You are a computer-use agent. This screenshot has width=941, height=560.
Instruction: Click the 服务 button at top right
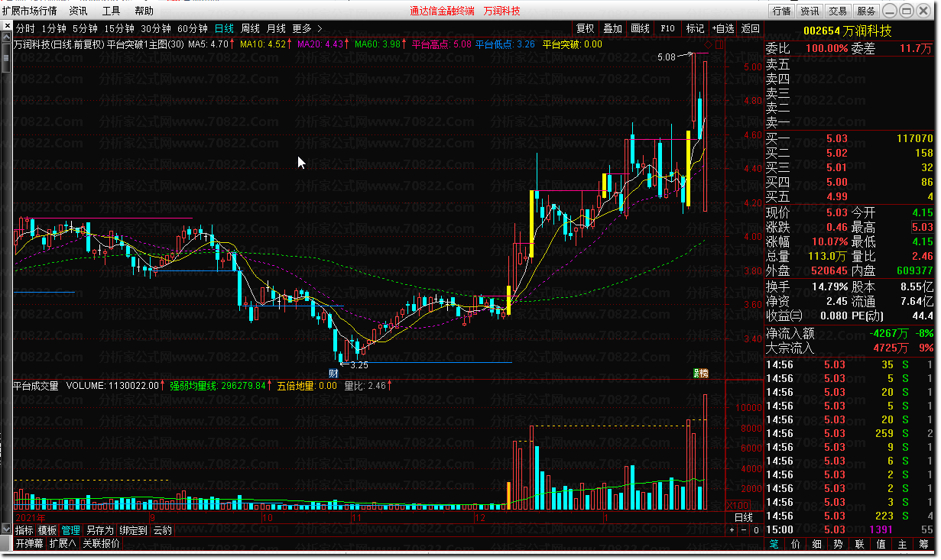[865, 11]
